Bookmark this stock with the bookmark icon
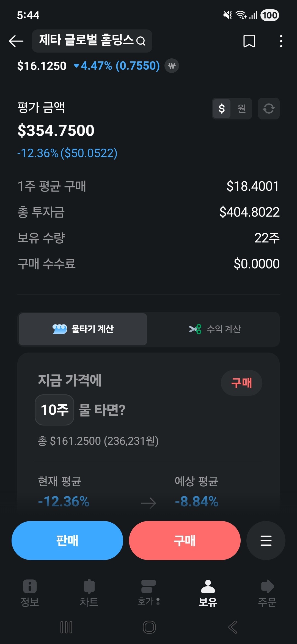 249,41
